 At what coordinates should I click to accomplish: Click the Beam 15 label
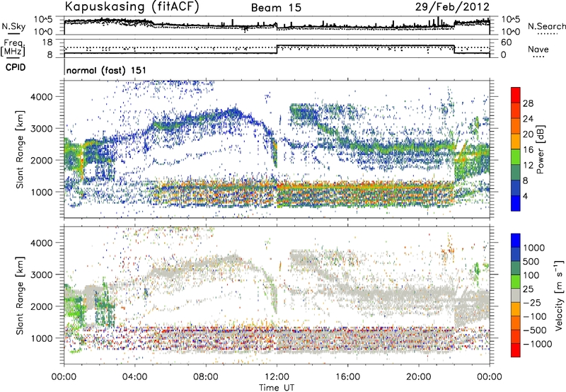[276, 8]
